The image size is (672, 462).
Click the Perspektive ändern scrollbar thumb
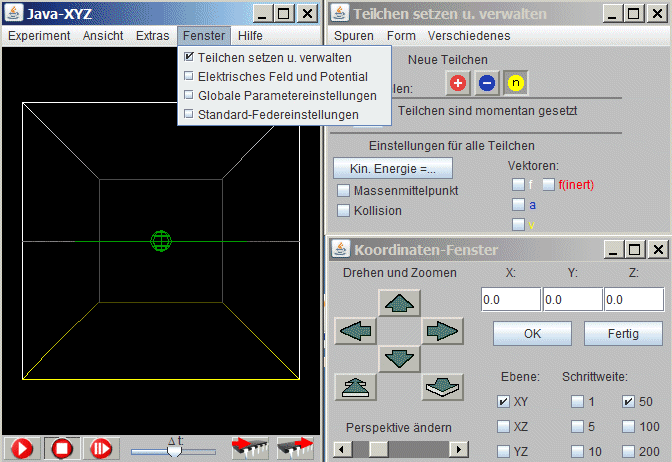pos(378,449)
